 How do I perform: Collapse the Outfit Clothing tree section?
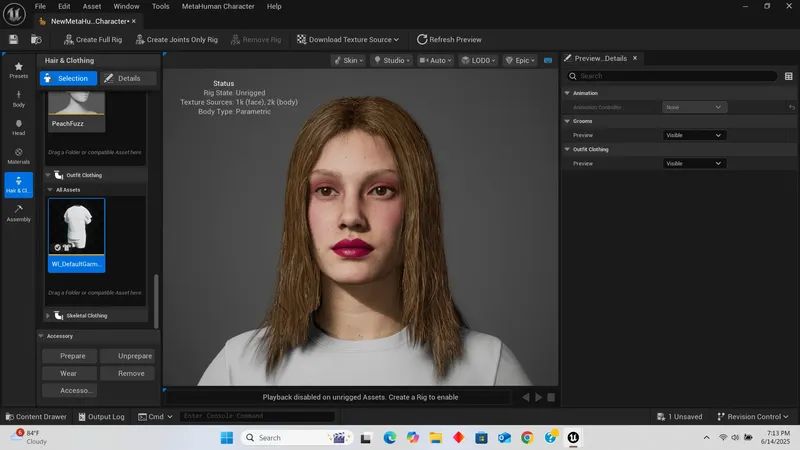click(x=48, y=175)
